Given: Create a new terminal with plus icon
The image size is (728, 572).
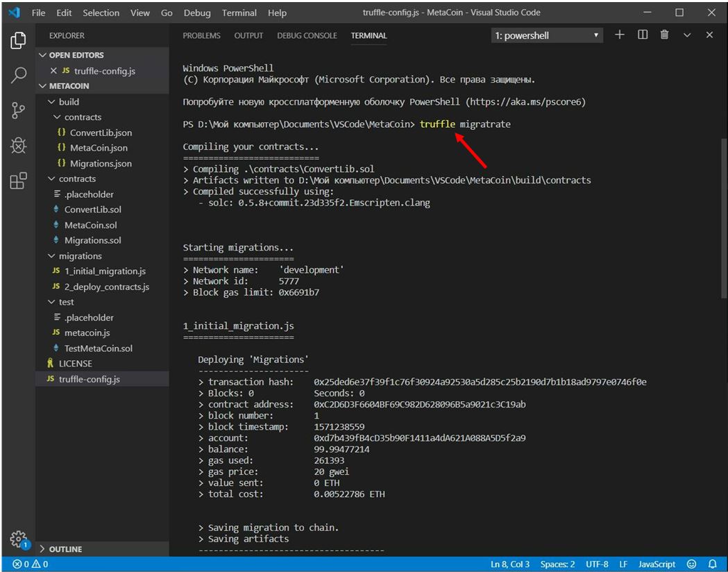Looking at the screenshot, I should tap(620, 35).
